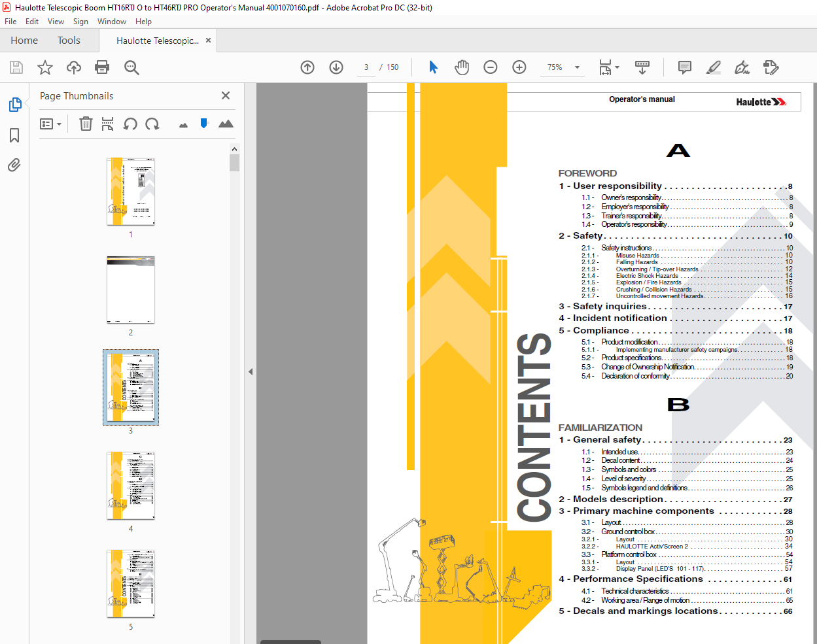Image resolution: width=817 pixels, height=644 pixels.
Task: Open the stamp and edit tools icon
Action: coord(771,67)
